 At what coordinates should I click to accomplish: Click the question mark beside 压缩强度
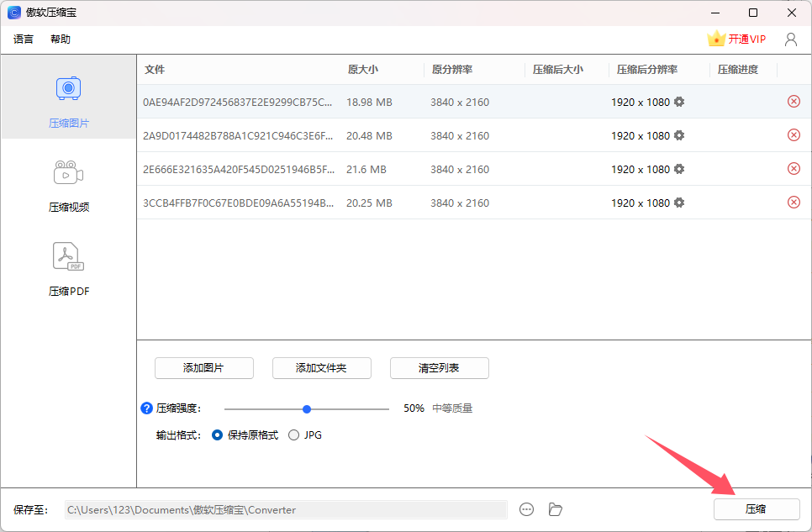(145, 408)
